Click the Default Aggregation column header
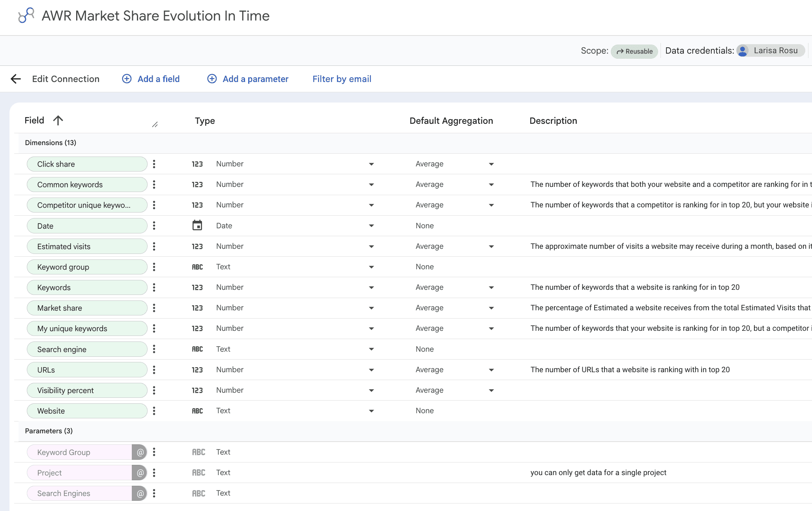The height and width of the screenshot is (511, 812). click(x=451, y=121)
